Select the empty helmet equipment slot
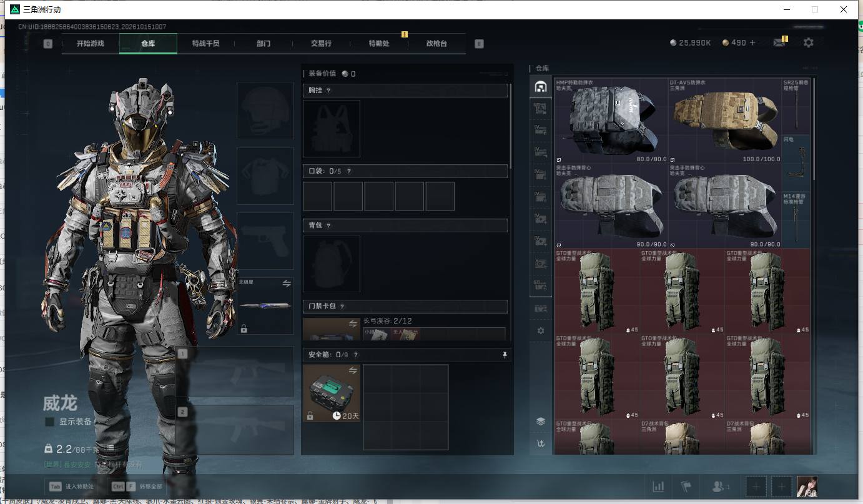This screenshot has height=504, width=863. (265, 111)
